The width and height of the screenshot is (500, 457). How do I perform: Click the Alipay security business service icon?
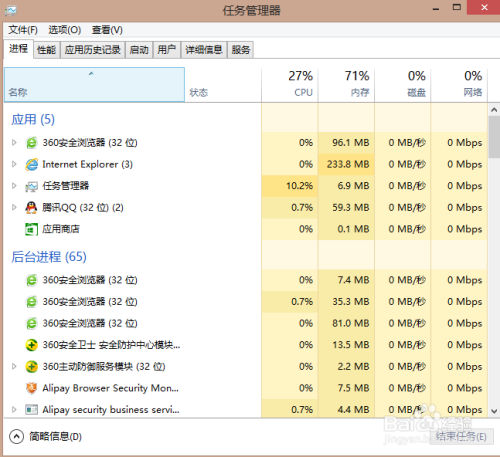click(32, 409)
